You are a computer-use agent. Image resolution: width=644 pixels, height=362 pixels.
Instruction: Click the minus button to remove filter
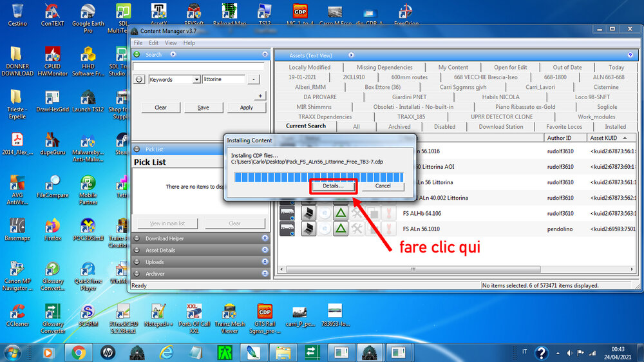[x=253, y=79]
